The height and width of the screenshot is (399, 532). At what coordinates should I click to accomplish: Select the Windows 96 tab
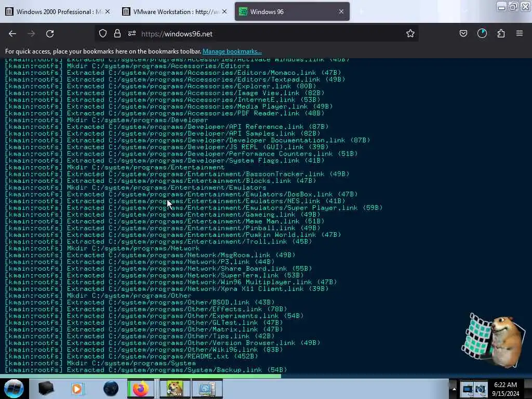pyautogui.click(x=292, y=11)
